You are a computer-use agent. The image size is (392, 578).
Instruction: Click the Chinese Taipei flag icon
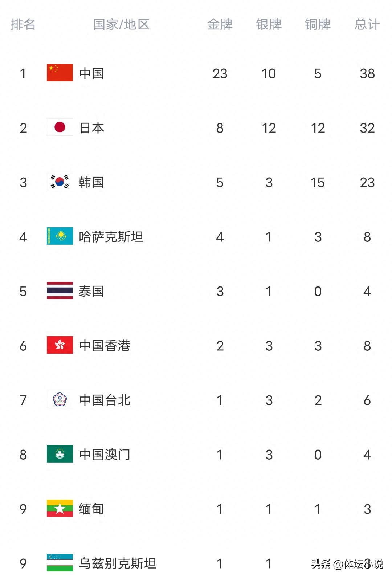60,399
